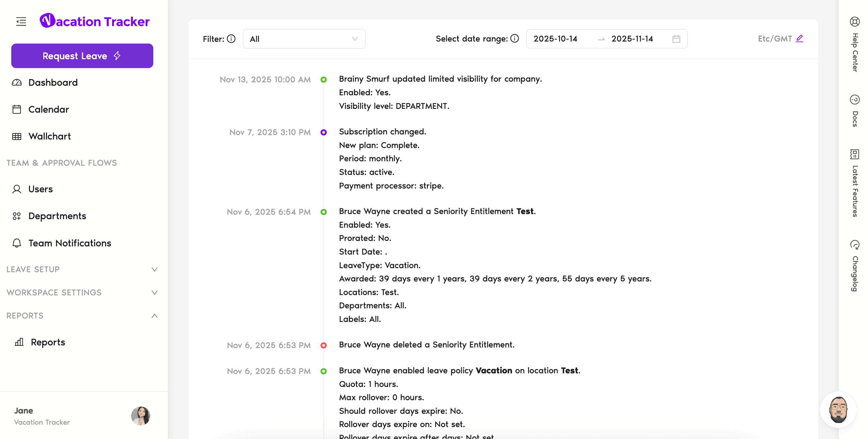This screenshot has width=868, height=439.
Task: Open the Dashboard page
Action: click(x=53, y=82)
